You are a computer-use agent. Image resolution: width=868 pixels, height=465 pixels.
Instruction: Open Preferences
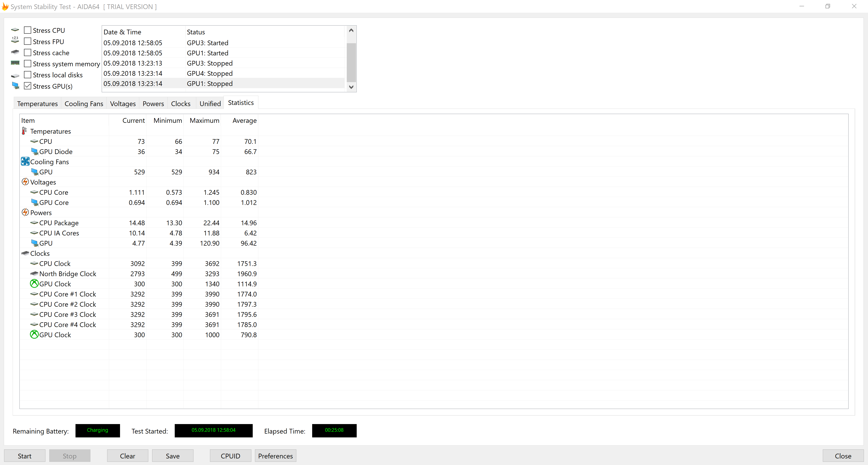pyautogui.click(x=275, y=456)
